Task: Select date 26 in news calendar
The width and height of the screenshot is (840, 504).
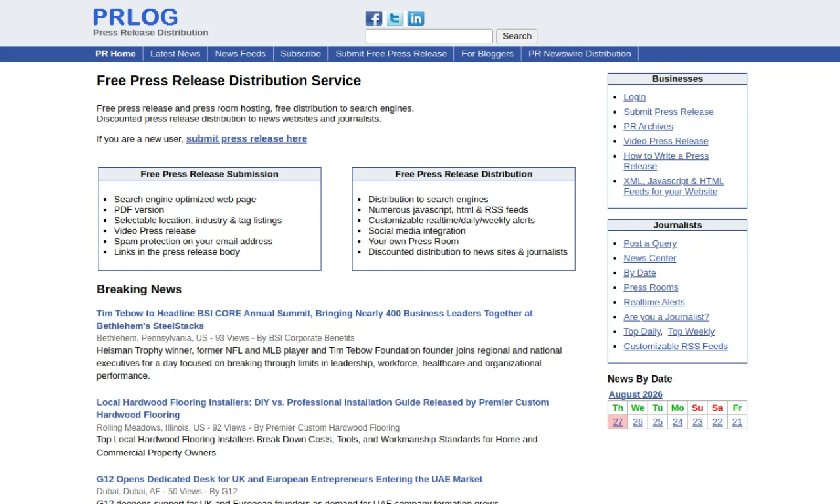Action: [x=638, y=422]
